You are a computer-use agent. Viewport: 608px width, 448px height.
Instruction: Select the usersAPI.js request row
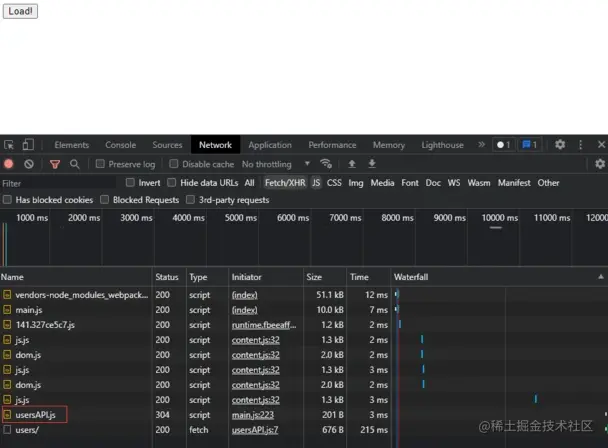point(304,415)
